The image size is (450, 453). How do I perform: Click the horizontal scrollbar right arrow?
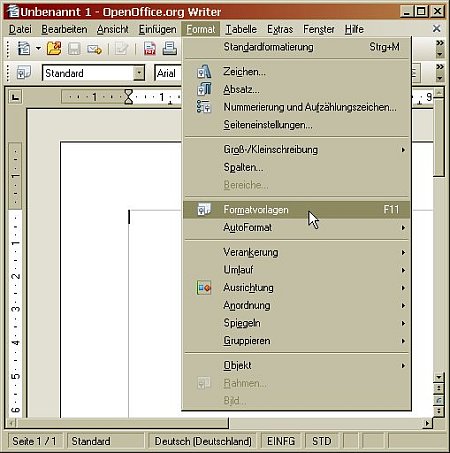coord(427,423)
